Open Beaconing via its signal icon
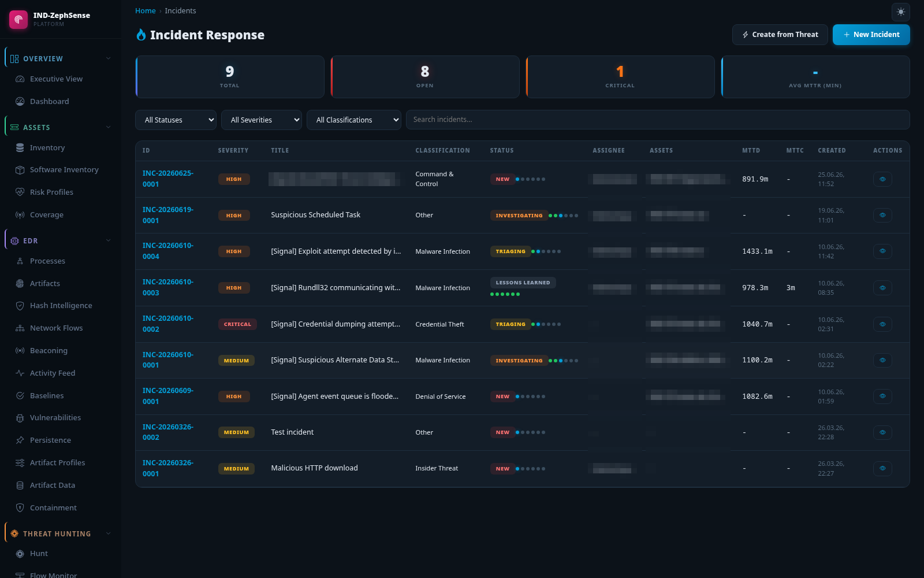 pos(20,351)
